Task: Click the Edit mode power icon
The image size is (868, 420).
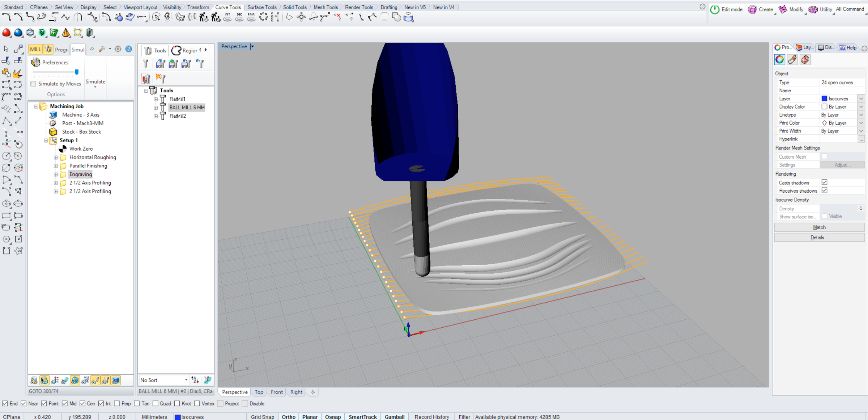Action: tap(715, 9)
